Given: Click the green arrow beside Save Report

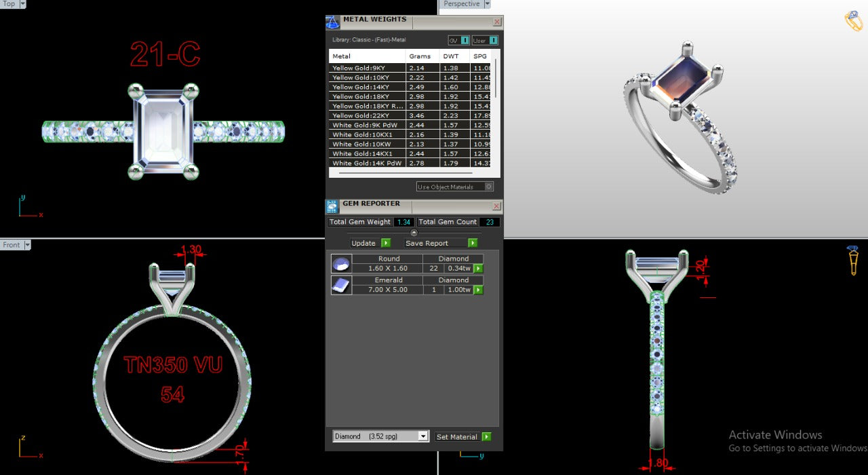Looking at the screenshot, I should 473,243.
